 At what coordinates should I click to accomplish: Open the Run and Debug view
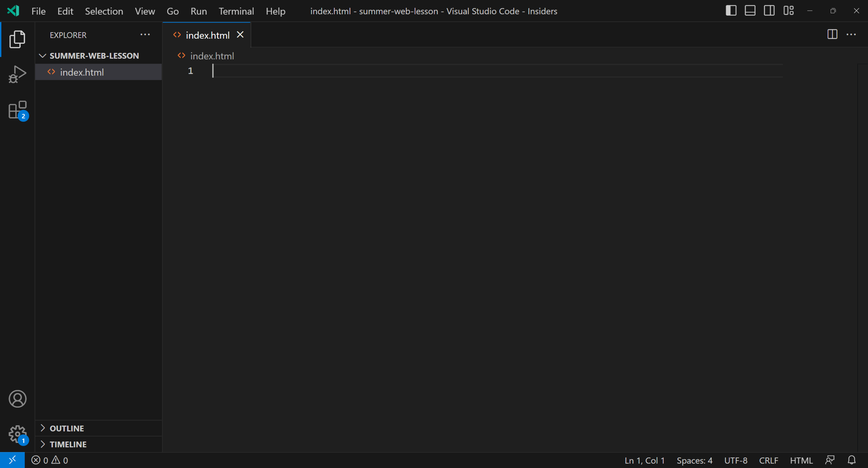pos(17,74)
